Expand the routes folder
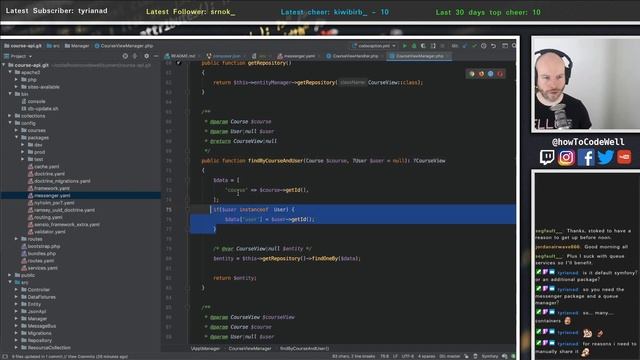640x360 pixels. point(17,239)
